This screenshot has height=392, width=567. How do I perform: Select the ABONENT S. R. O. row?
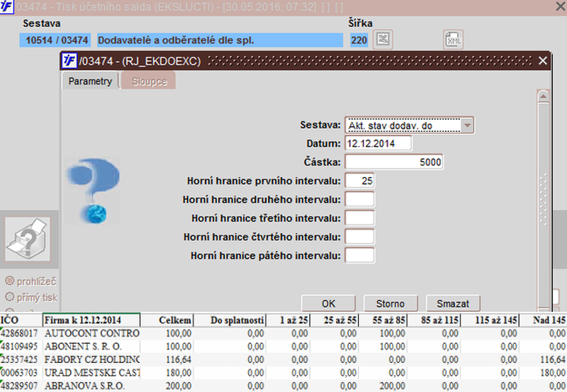pos(283,347)
